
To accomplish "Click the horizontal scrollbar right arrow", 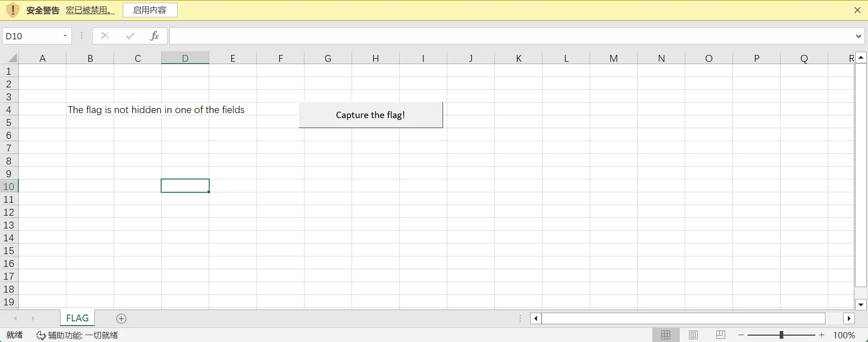I will pos(849,318).
